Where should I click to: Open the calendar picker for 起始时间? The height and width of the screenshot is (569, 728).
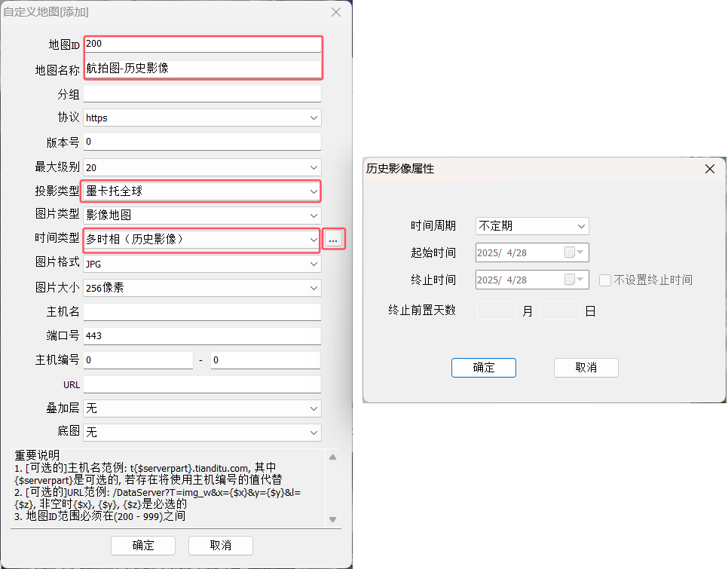[x=574, y=252]
